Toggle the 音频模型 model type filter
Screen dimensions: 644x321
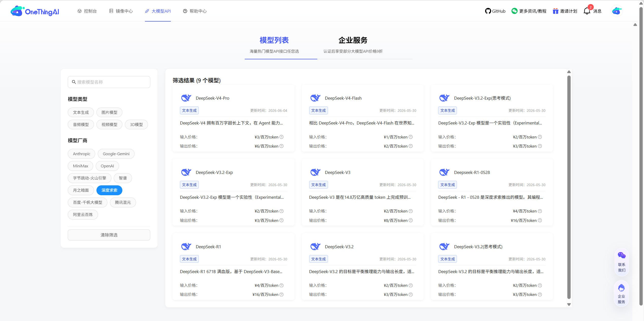click(81, 124)
